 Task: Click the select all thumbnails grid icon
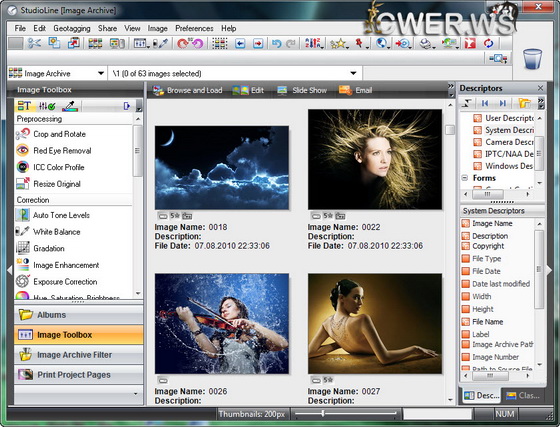click(x=220, y=44)
